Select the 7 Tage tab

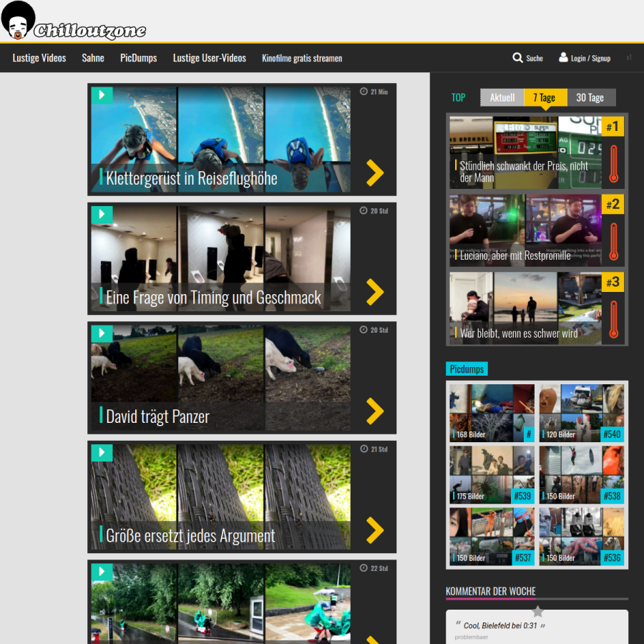click(545, 97)
